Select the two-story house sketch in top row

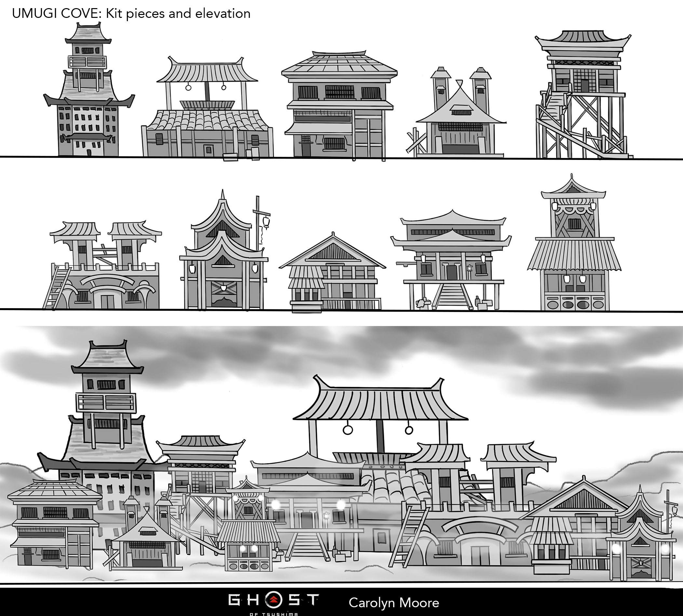coord(339,106)
